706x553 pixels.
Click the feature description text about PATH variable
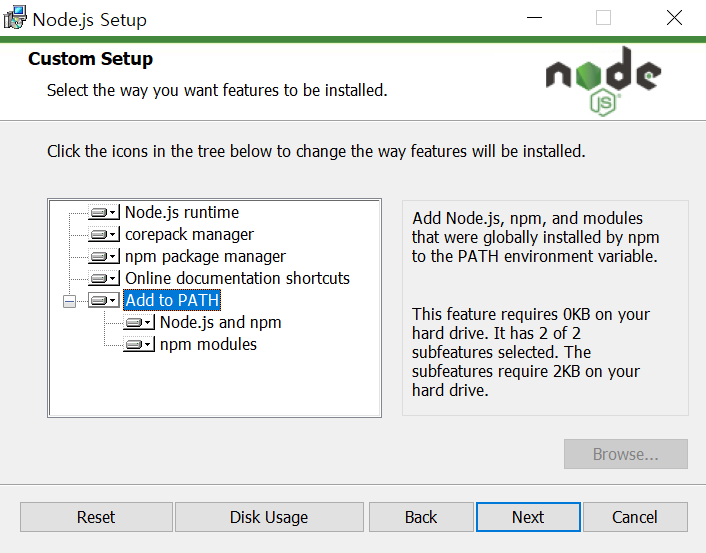(x=536, y=237)
